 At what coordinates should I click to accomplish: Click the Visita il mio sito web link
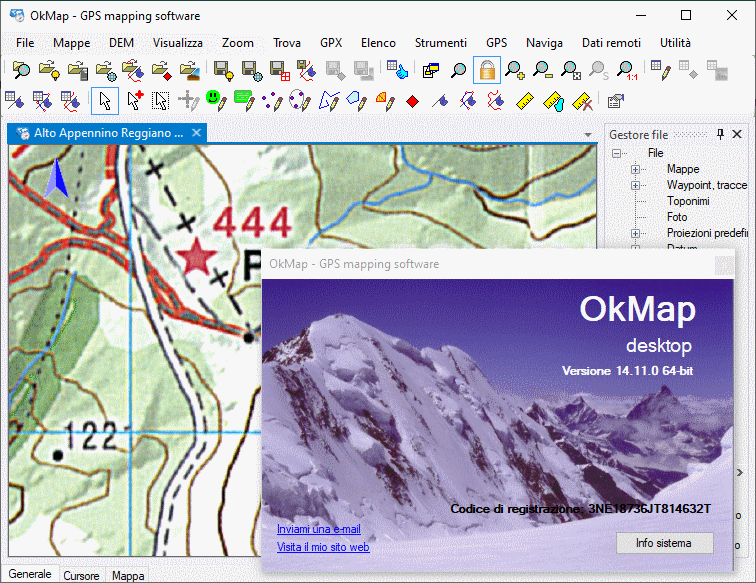click(323, 547)
